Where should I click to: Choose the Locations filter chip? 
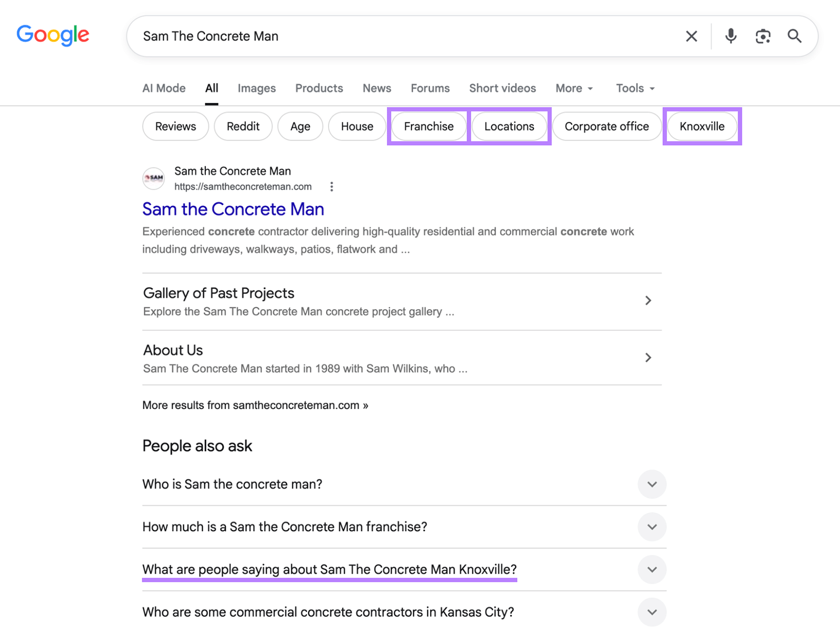(x=509, y=126)
